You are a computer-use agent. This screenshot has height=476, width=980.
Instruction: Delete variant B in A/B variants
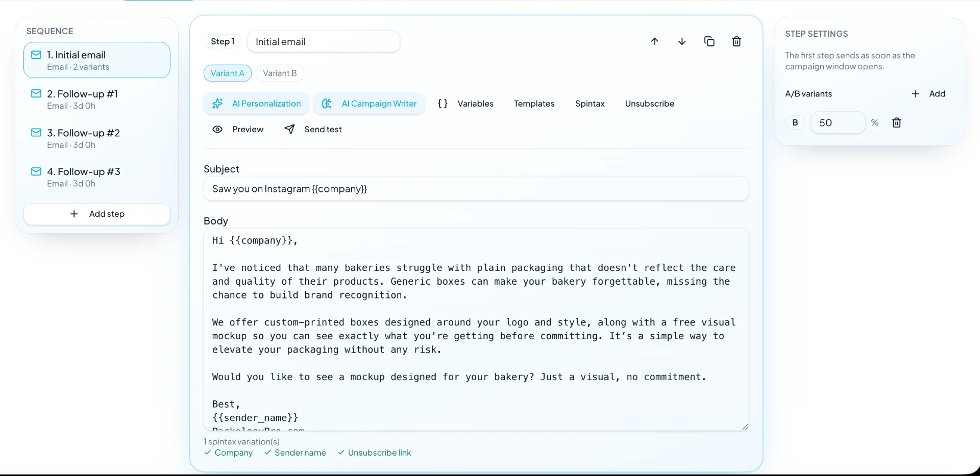click(897, 122)
